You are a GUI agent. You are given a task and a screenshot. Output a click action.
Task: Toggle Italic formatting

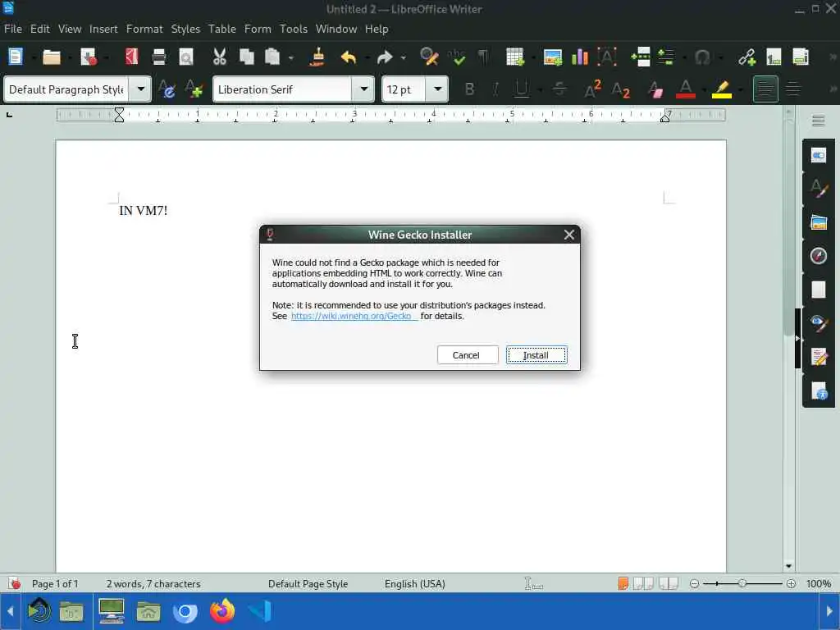(x=495, y=89)
